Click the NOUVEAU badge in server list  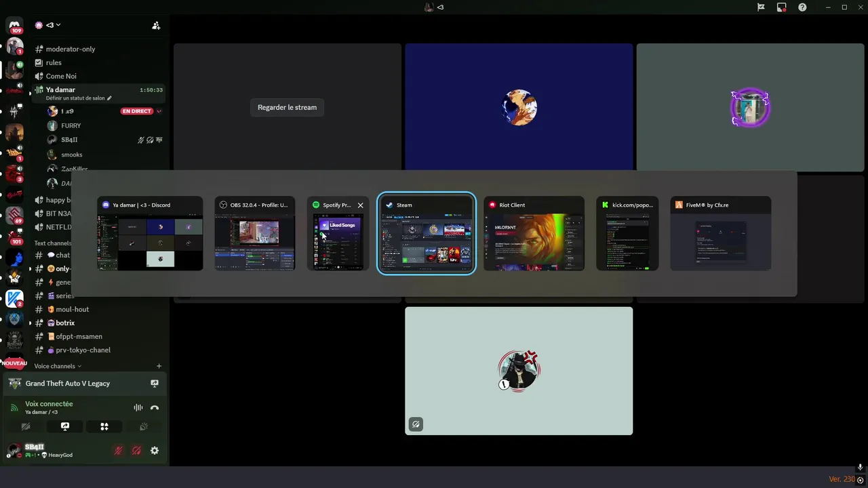[14, 363]
